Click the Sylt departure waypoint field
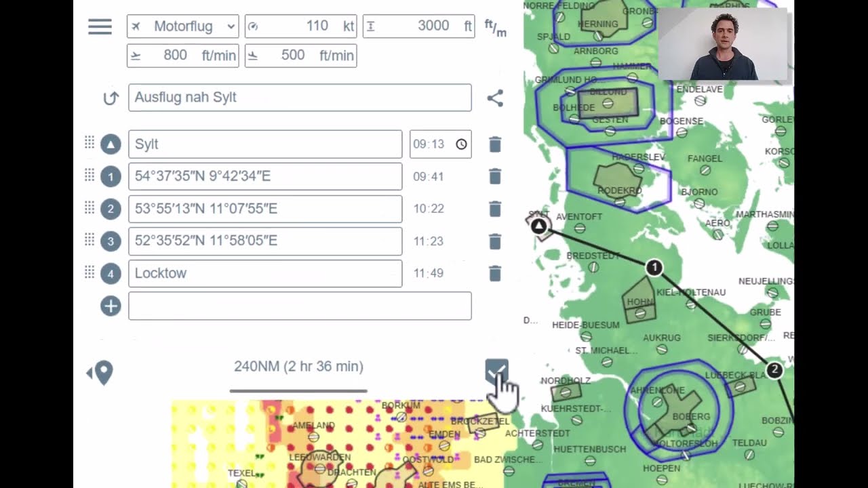The height and width of the screenshot is (488, 868). click(x=265, y=144)
